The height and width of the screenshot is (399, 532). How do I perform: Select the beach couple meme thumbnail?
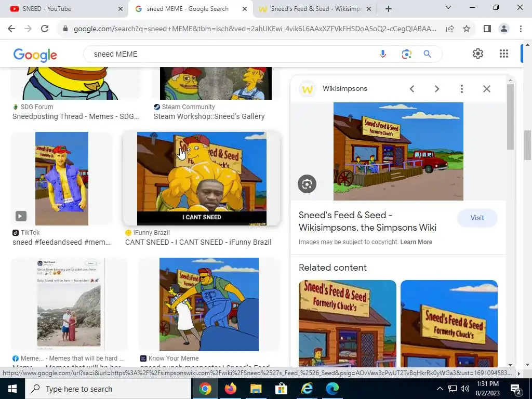tap(69, 304)
